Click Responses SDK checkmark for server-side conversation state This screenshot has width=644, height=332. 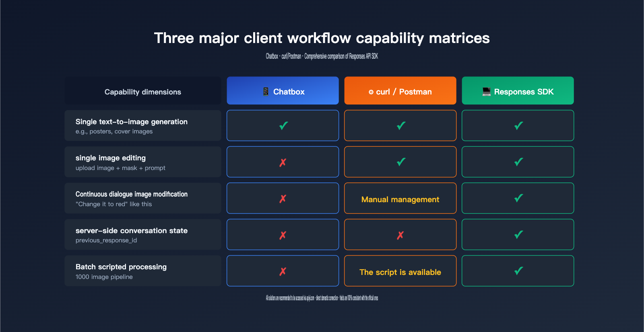click(518, 235)
